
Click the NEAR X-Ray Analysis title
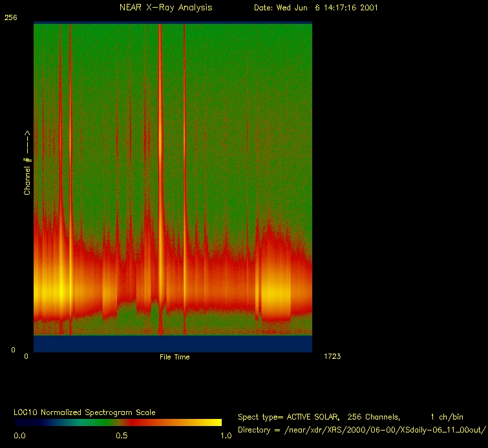coord(165,8)
